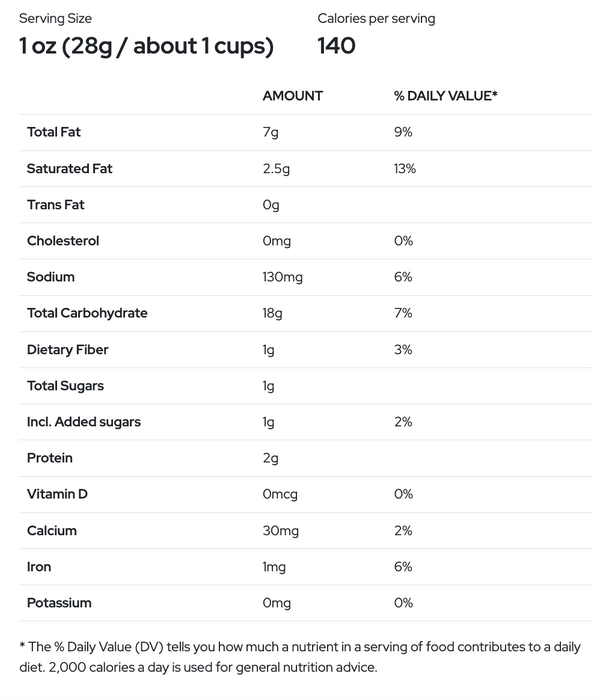Select the calories value 140
600x700 pixels.
pos(336,46)
